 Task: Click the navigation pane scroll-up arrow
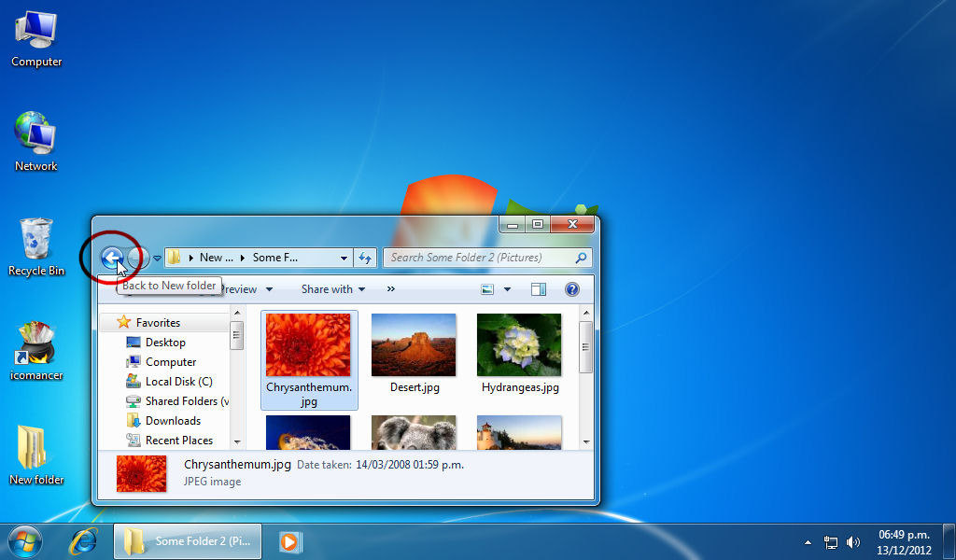click(237, 314)
